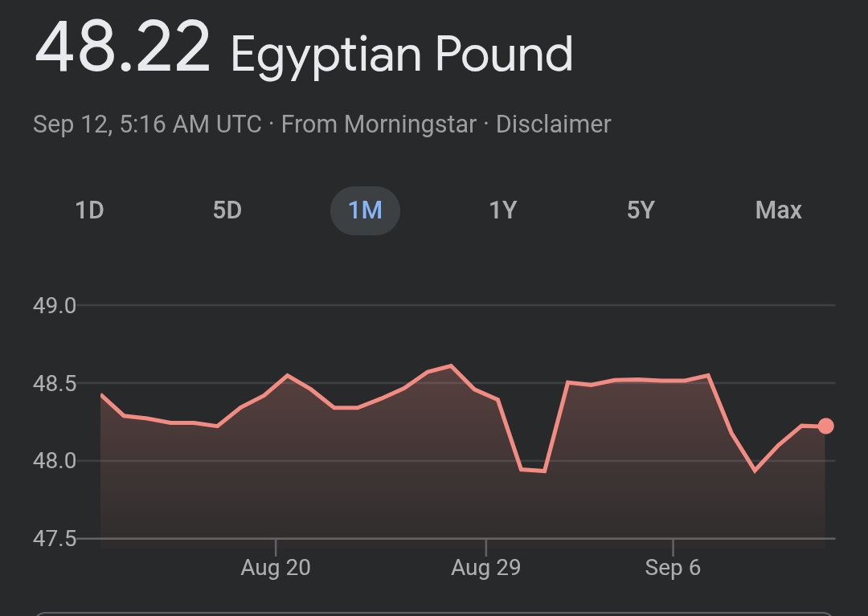
Task: Click the Sep 12, 5:16 AM UTC timestamp
Action: (147, 124)
